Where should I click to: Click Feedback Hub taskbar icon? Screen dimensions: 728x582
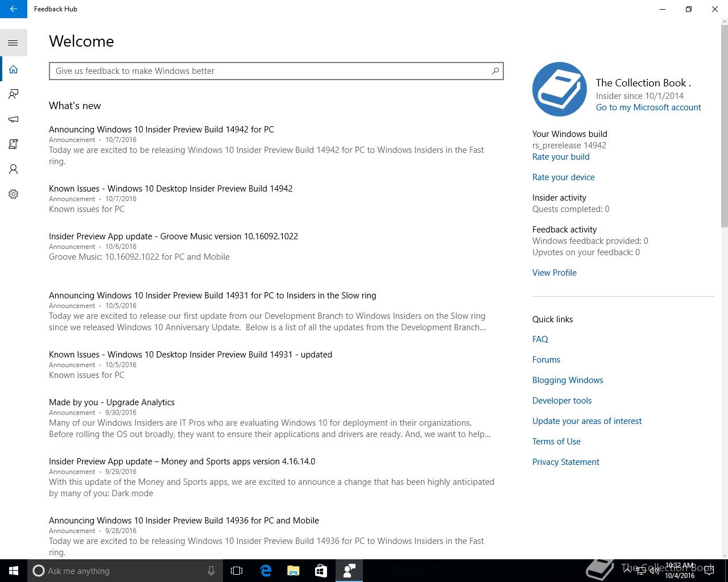pos(349,571)
